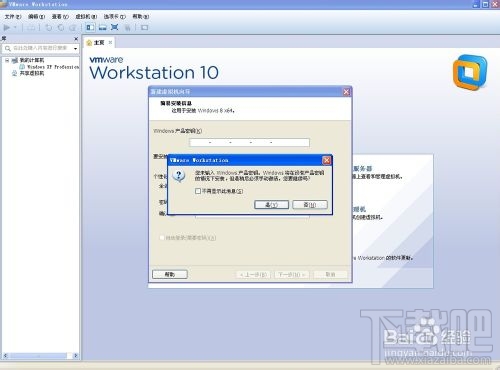This screenshot has height=370, width=500.
Task: Open the 文件 menu
Action: click(13, 16)
